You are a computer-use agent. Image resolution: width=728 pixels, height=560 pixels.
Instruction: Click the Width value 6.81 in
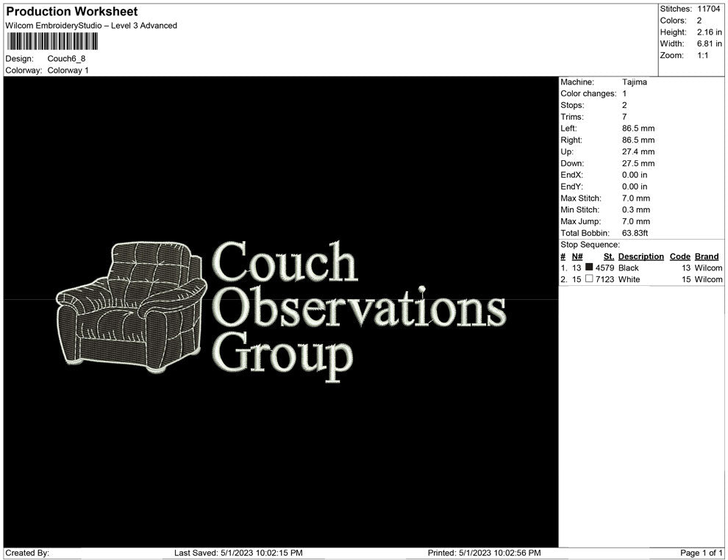pyautogui.click(x=709, y=43)
